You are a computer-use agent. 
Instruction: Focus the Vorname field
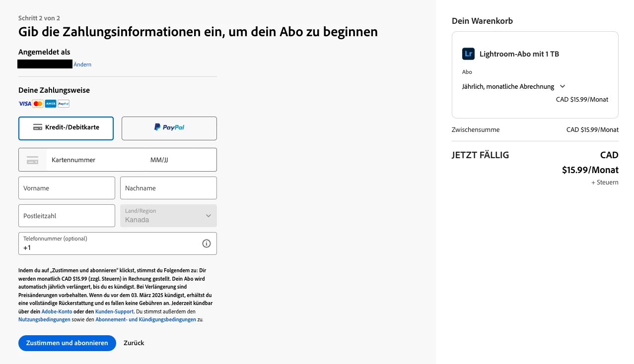pyautogui.click(x=67, y=188)
